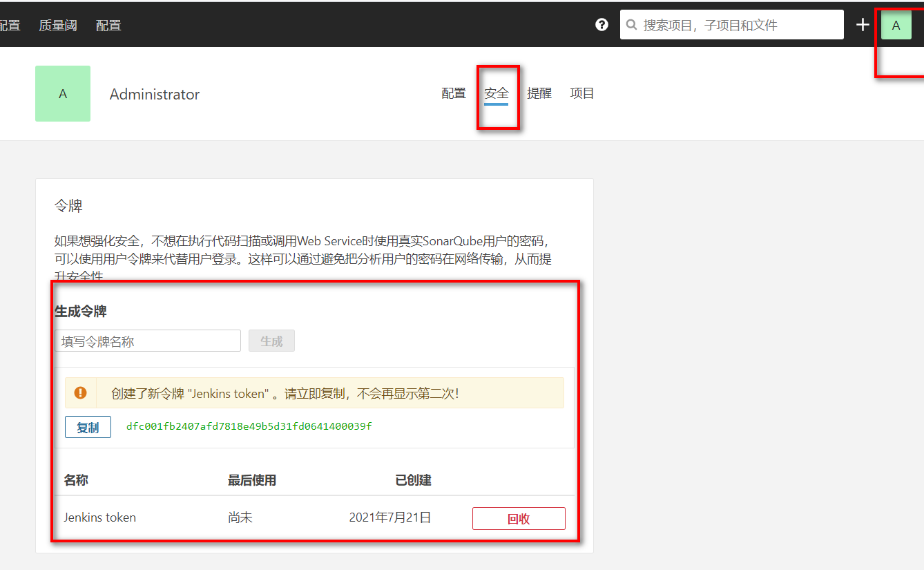Click the Jenkins token name cell
The width and height of the screenshot is (924, 570).
pyautogui.click(x=100, y=517)
